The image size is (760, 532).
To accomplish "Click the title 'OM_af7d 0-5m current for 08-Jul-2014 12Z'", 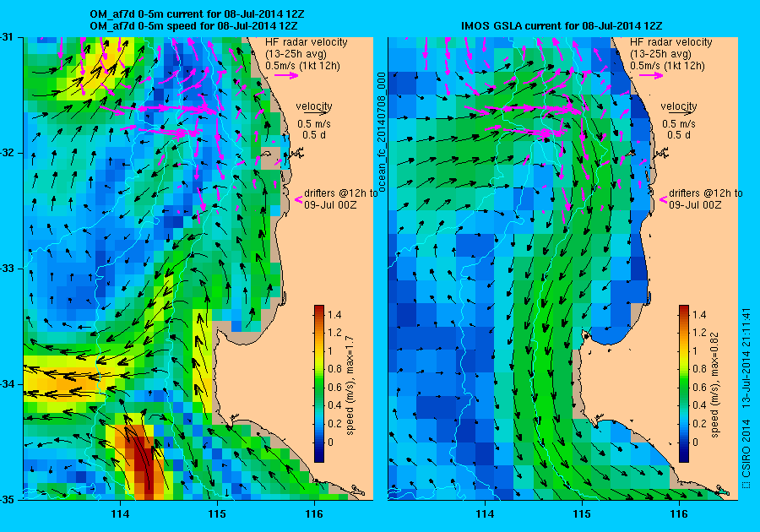I will [x=197, y=14].
